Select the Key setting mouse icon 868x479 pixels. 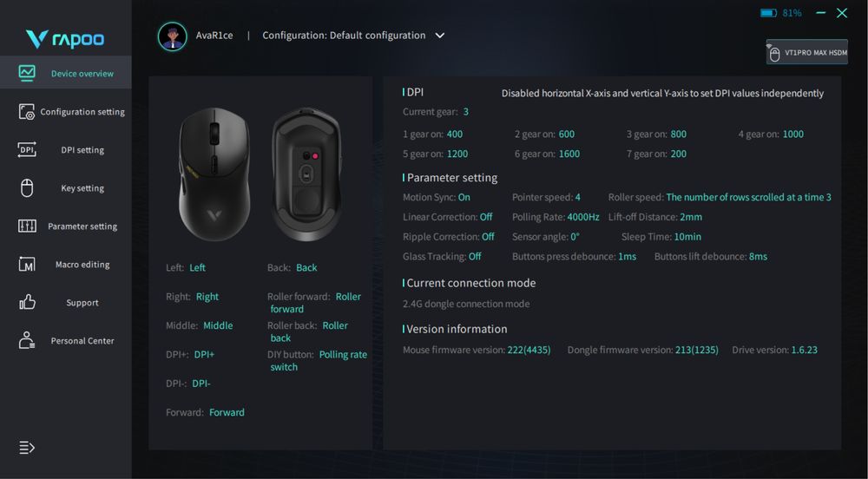[x=27, y=187]
